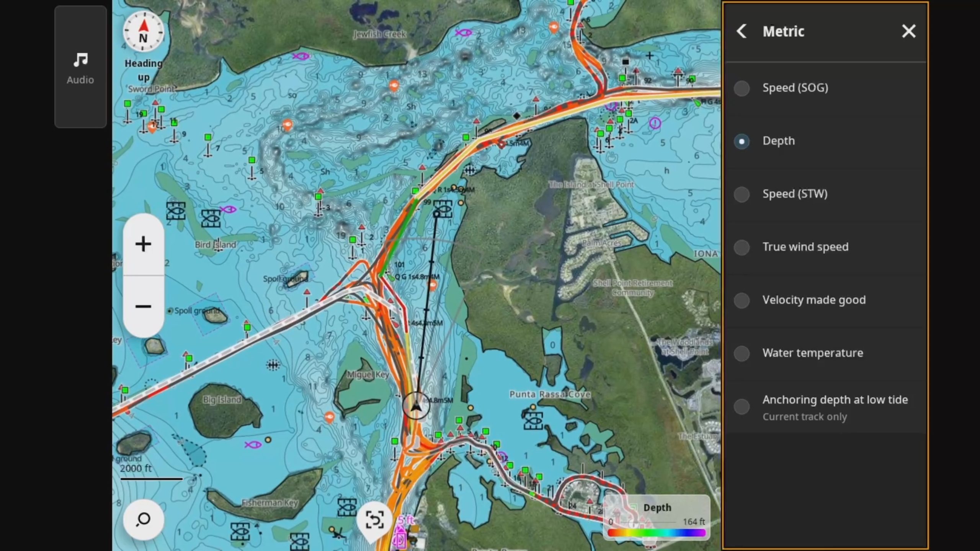Close the Metric panel
The width and height of the screenshot is (980, 551).
click(x=909, y=31)
